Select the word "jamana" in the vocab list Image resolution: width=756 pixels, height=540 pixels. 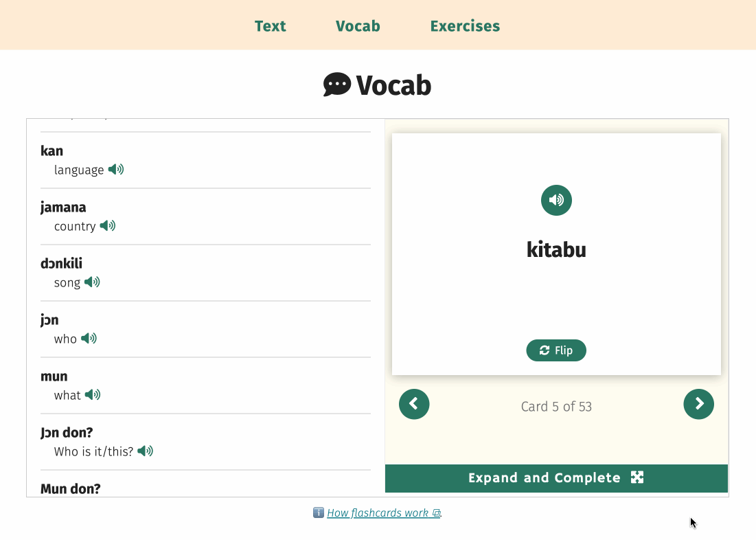click(62, 207)
